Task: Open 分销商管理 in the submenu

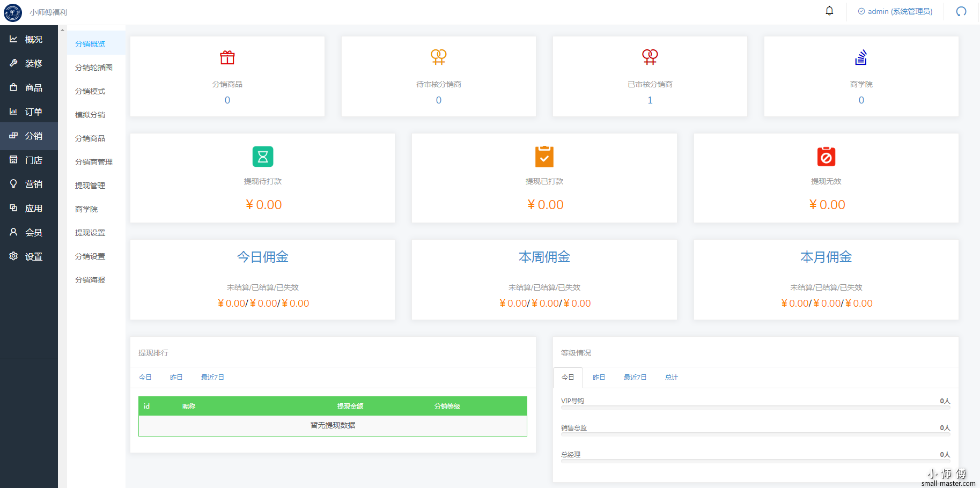Action: tap(94, 162)
